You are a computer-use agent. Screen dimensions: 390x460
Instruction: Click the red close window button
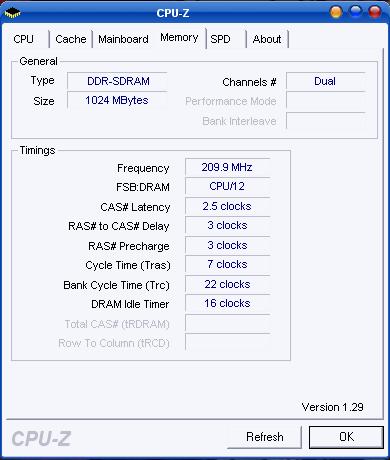pyautogui.click(x=375, y=12)
